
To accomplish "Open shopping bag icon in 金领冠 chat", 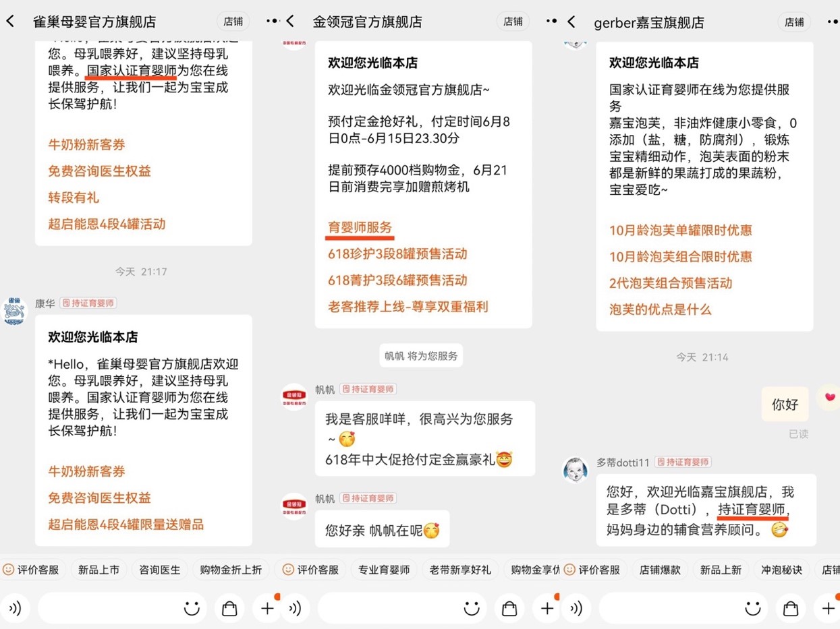I will [x=509, y=609].
